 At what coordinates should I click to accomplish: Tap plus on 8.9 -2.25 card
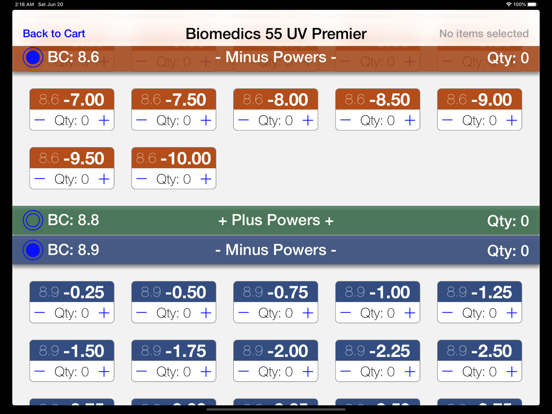410,372
